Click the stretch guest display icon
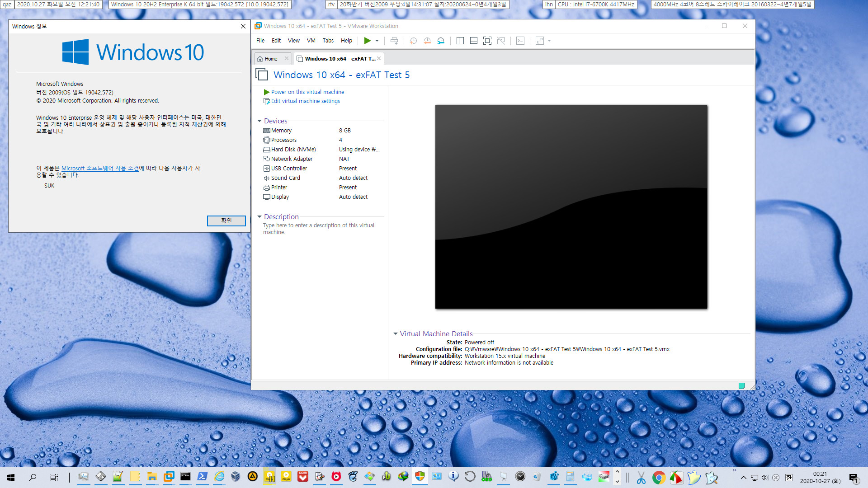This screenshot has height=488, width=868. click(x=540, y=41)
